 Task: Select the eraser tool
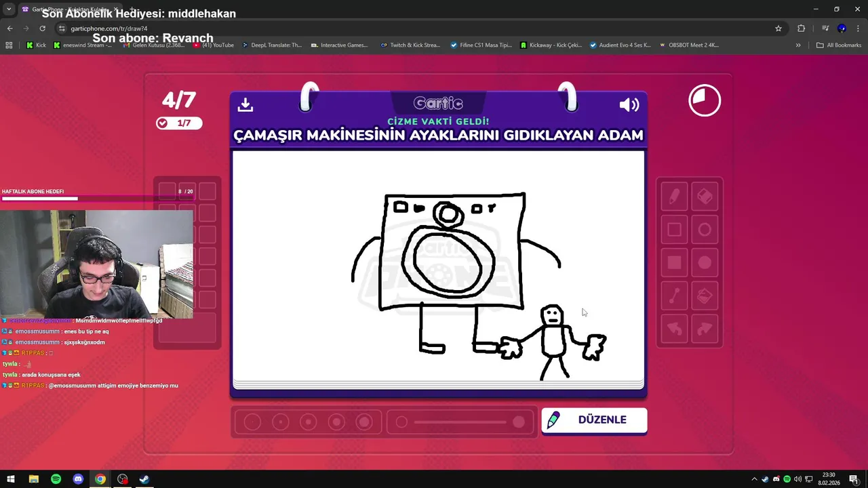tap(705, 197)
